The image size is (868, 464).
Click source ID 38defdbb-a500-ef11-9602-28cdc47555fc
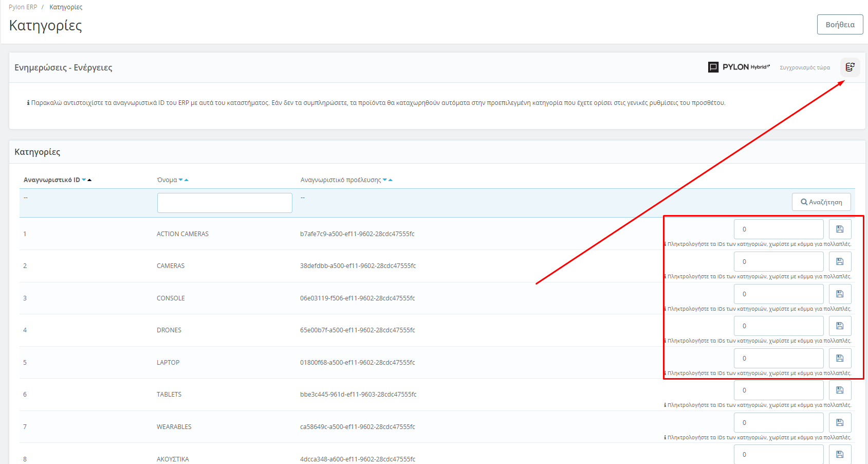(x=358, y=266)
